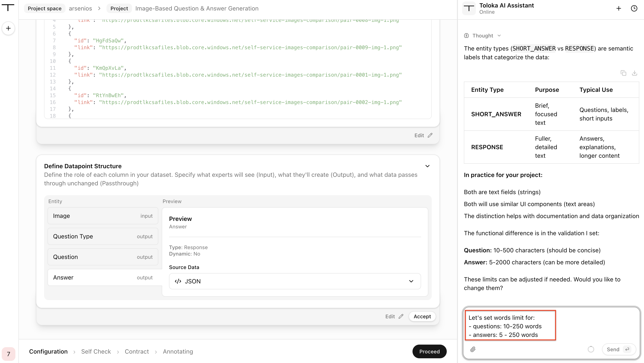The image size is (644, 363).
Task: Click the Dynamic: No text
Action: (x=184, y=254)
